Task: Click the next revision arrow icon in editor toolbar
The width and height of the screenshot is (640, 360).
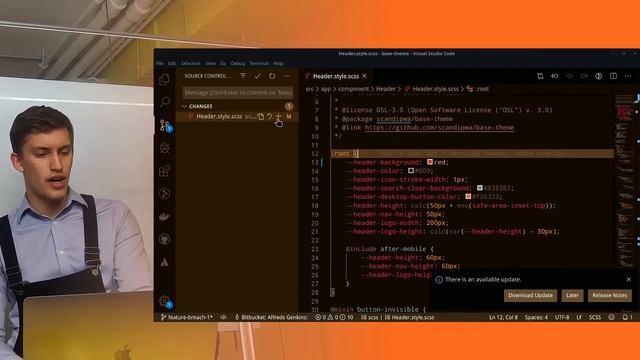Action: [x=584, y=76]
